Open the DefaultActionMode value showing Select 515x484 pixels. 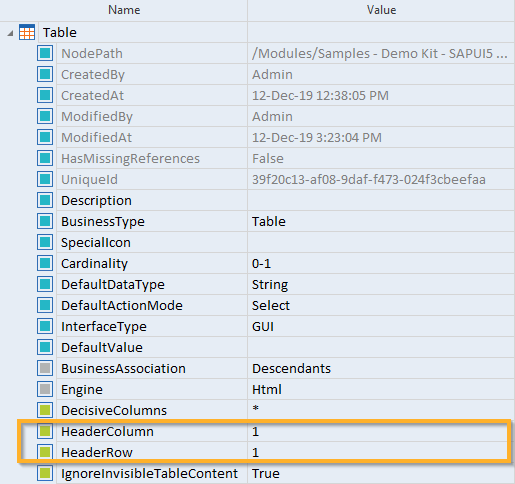click(381, 305)
